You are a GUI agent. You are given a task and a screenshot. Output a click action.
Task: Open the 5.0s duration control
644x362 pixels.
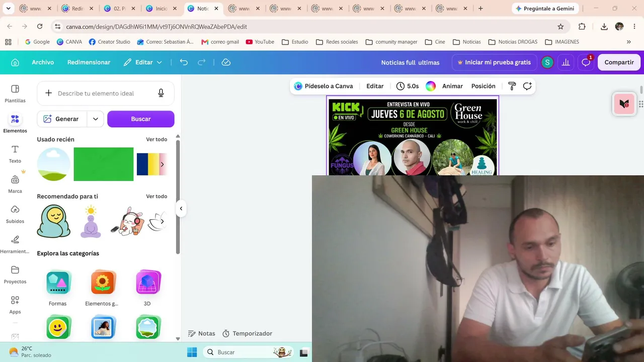(x=408, y=86)
